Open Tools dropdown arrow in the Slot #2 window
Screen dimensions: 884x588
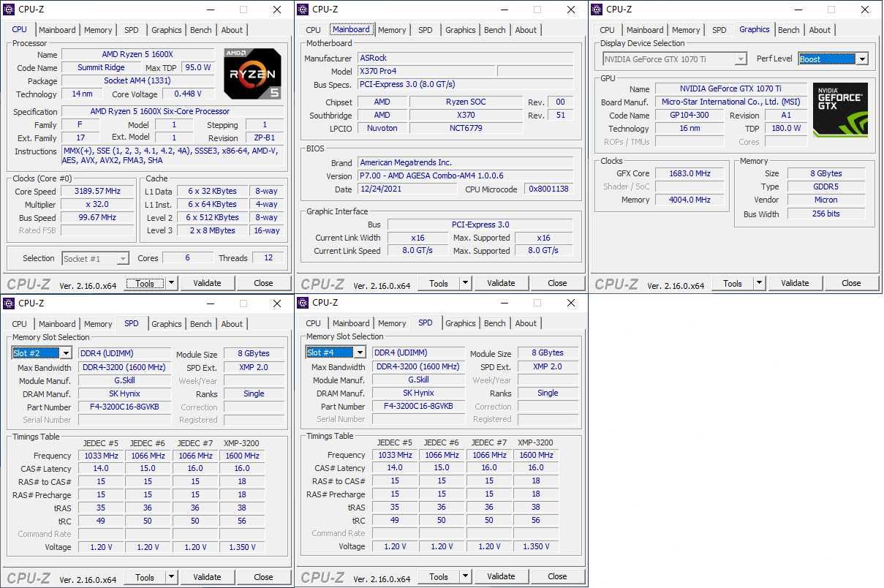pos(171,577)
